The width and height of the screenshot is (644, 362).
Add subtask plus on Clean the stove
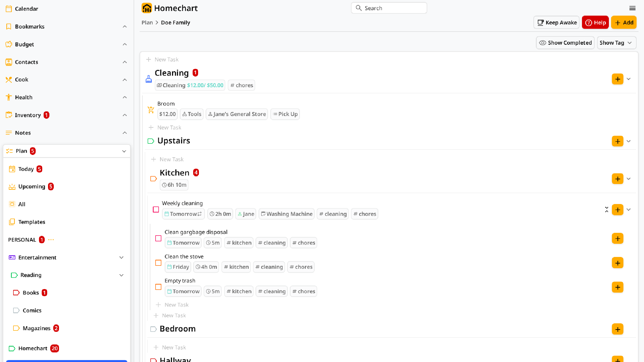point(618,263)
